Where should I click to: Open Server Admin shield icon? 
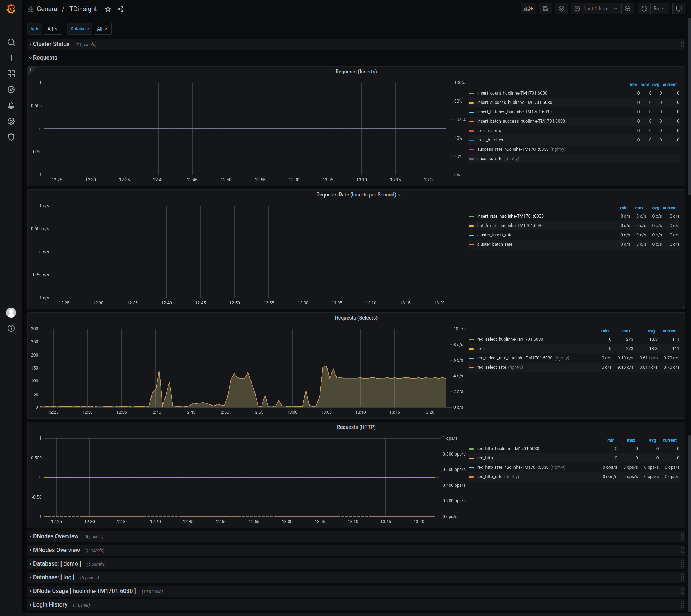tap(11, 137)
